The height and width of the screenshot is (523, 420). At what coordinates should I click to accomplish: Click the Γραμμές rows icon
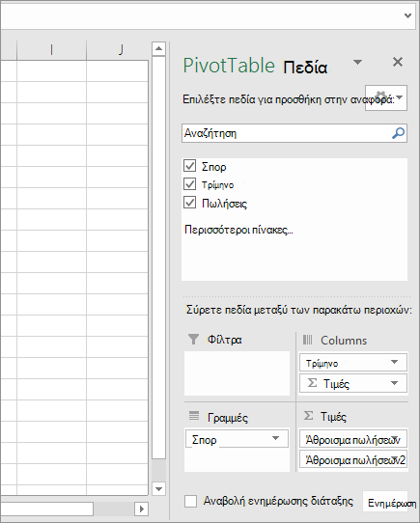coord(194,416)
